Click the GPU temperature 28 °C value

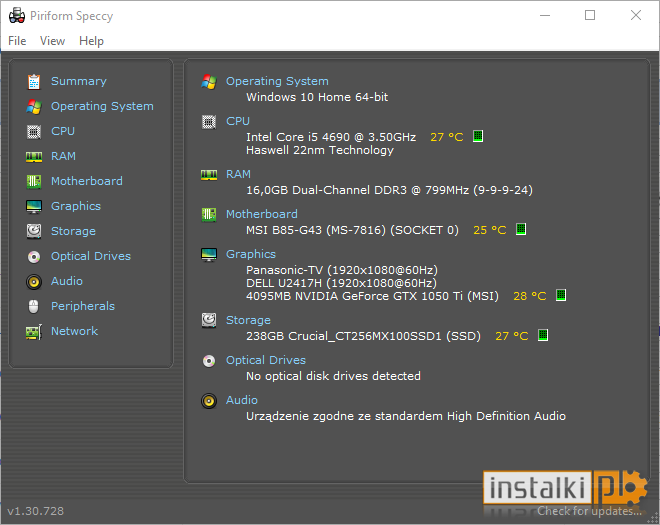coord(530,296)
